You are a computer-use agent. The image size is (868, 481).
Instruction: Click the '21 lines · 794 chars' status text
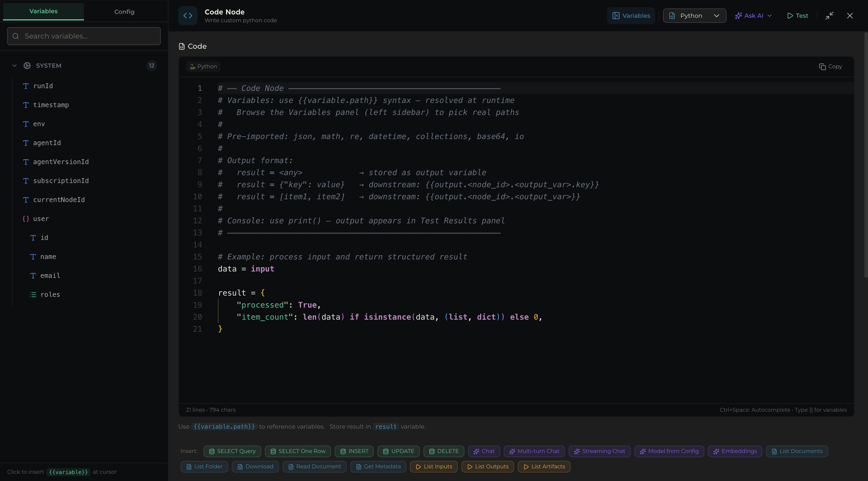coord(211,410)
